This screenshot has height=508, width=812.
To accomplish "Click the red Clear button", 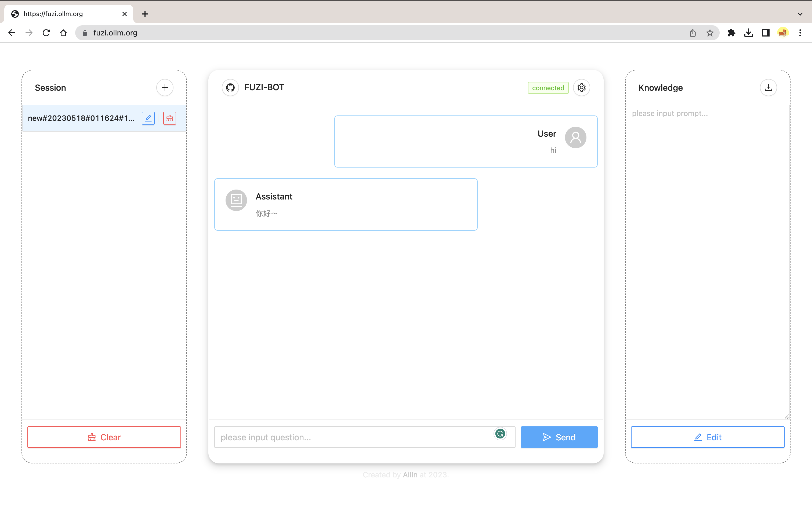I will click(104, 437).
